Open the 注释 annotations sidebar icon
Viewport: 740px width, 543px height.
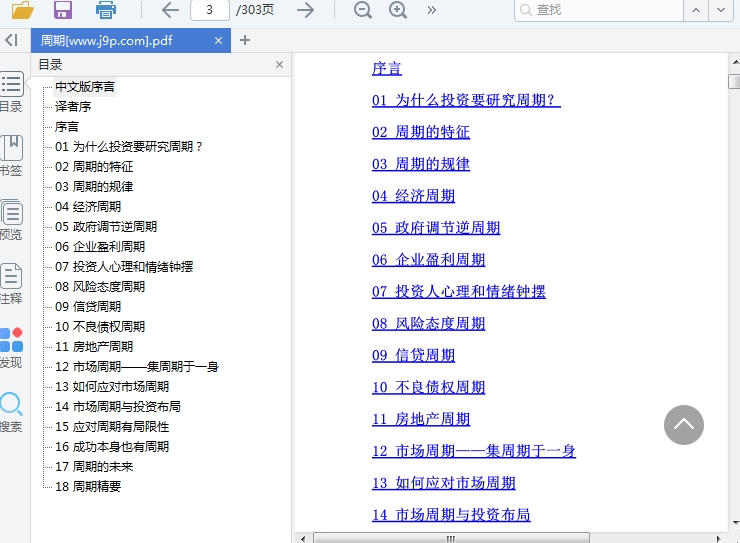pos(11,284)
